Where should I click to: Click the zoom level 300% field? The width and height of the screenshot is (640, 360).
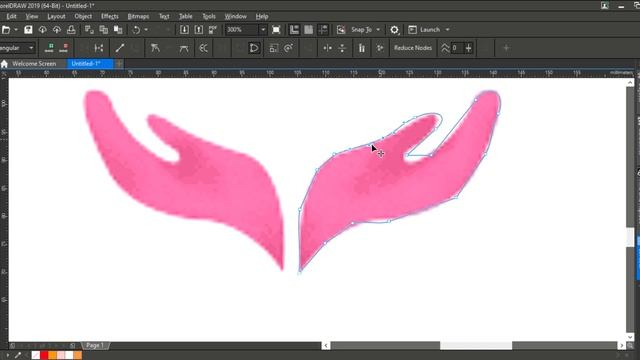[242, 30]
